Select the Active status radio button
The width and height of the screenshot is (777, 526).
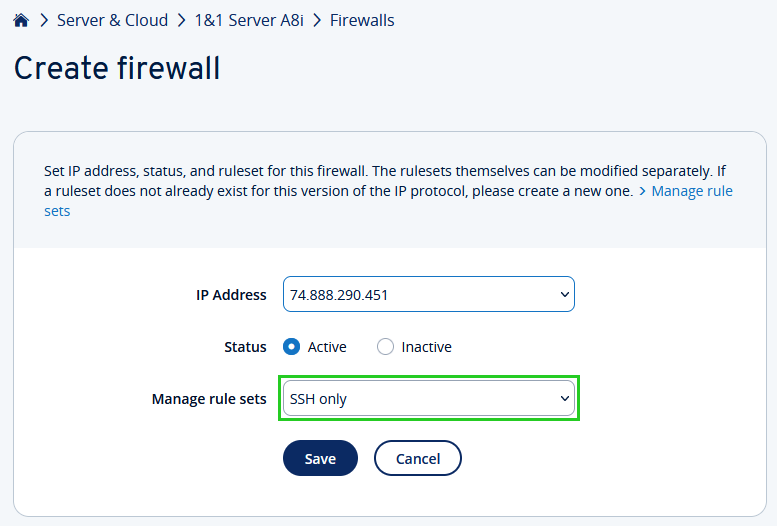[x=292, y=347]
